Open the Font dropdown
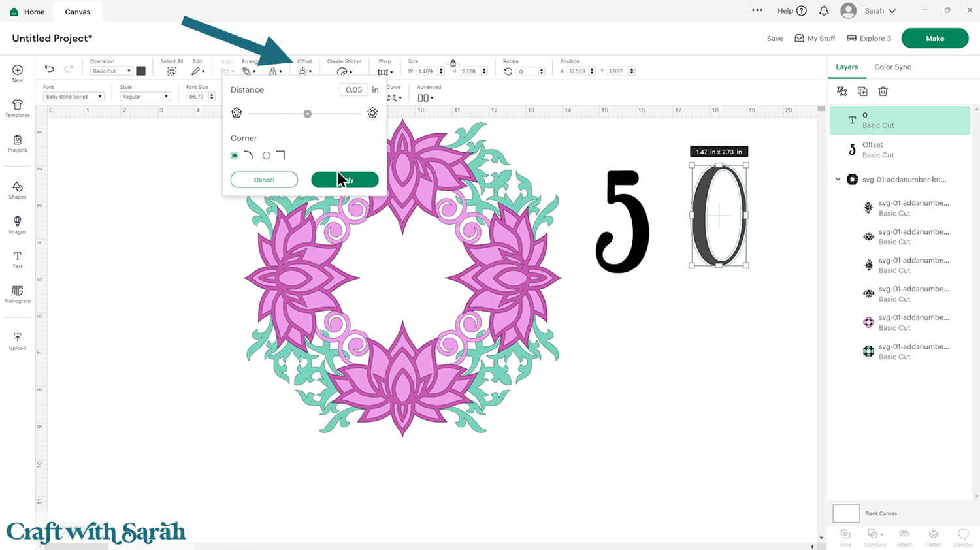This screenshot has height=550, width=980. pyautogui.click(x=73, y=97)
